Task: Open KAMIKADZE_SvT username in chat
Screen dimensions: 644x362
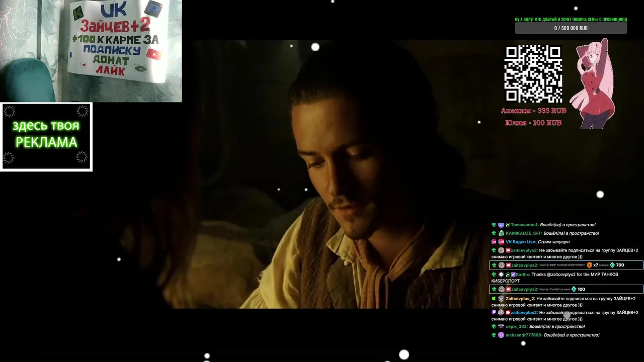Action: click(524, 233)
